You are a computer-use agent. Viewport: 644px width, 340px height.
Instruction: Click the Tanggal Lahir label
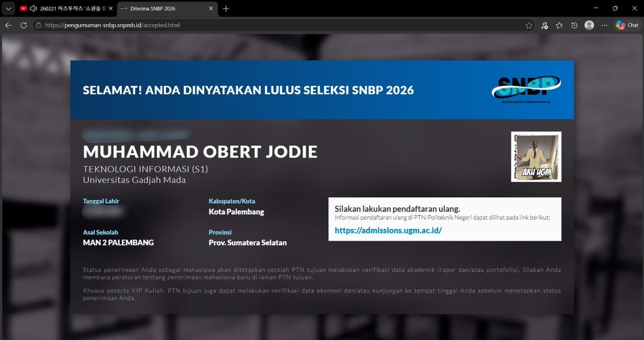[101, 201]
